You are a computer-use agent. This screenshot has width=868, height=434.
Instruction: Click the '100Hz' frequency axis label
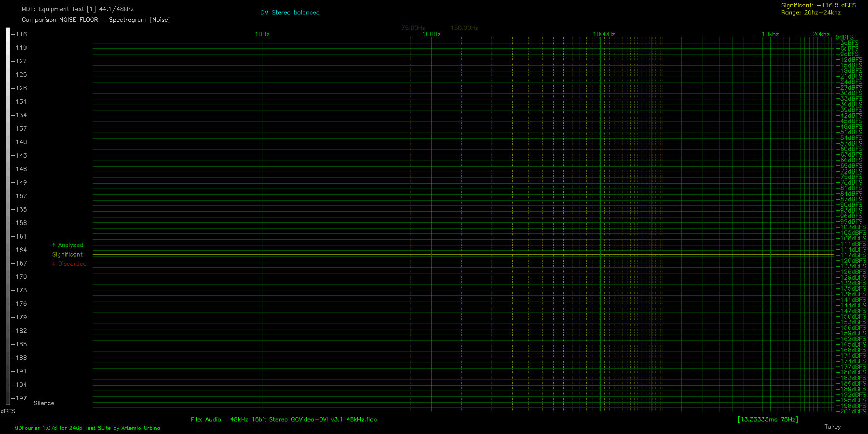[x=432, y=34]
